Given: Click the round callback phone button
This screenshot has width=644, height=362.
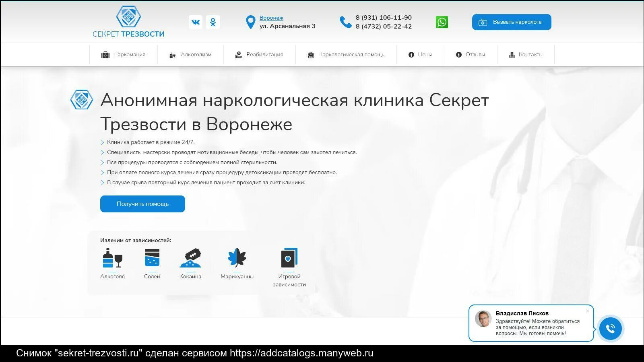Looking at the screenshot, I should pos(611,328).
